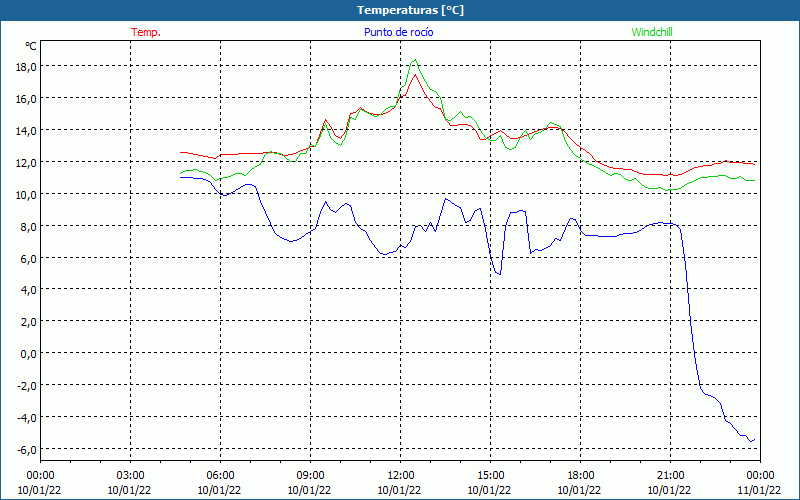Select the blue 'Punto de rocío' legend label
The image size is (800, 500).
[398, 32]
